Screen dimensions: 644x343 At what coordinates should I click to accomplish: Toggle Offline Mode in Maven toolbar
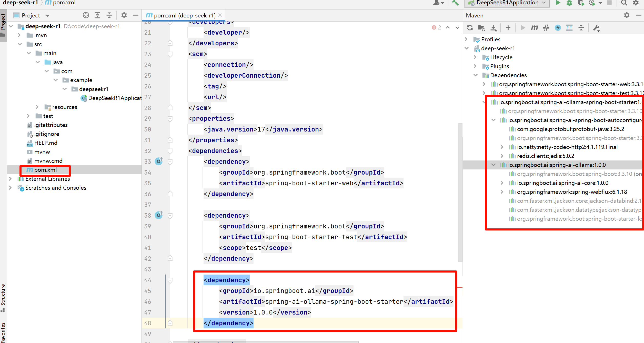click(546, 28)
